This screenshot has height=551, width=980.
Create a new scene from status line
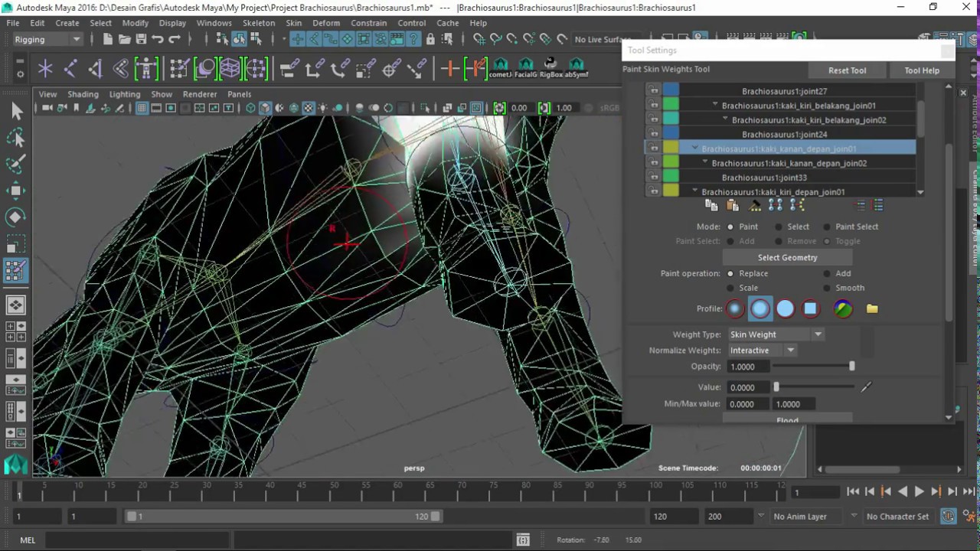tap(107, 39)
